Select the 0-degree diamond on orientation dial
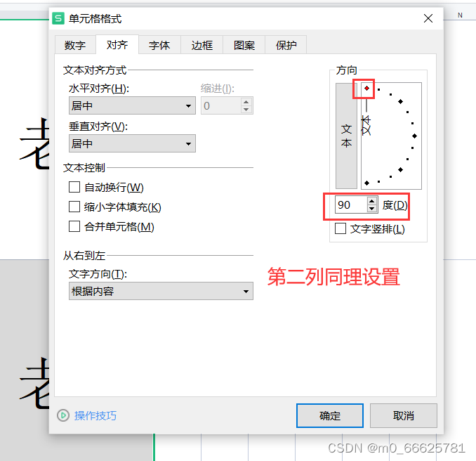The width and height of the screenshot is (476, 461). [415, 136]
